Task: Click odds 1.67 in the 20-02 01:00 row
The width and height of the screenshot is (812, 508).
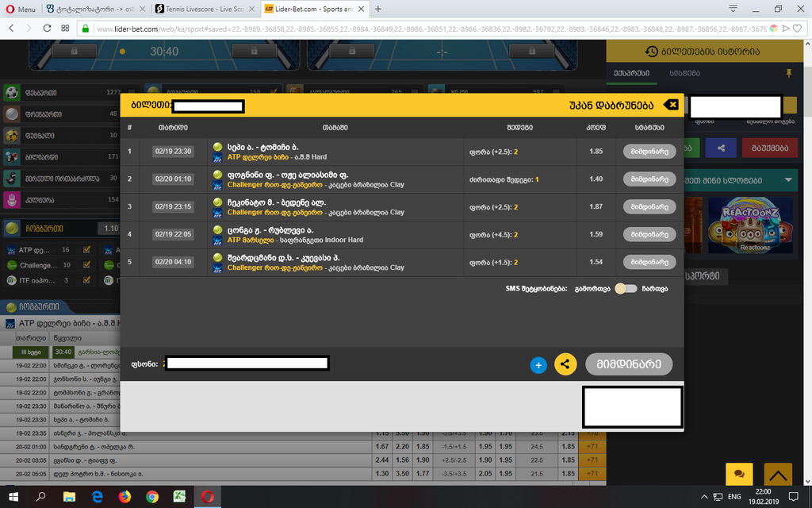Action: 382,446
